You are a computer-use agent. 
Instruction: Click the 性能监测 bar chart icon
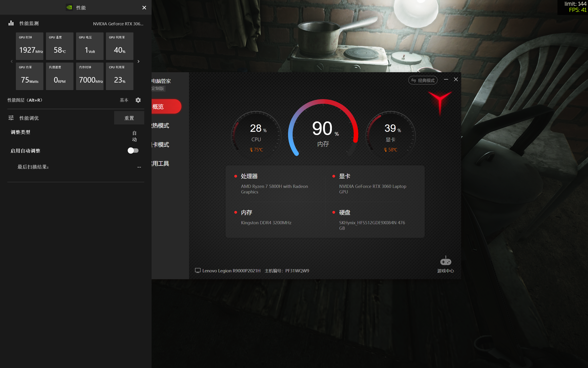[11, 23]
